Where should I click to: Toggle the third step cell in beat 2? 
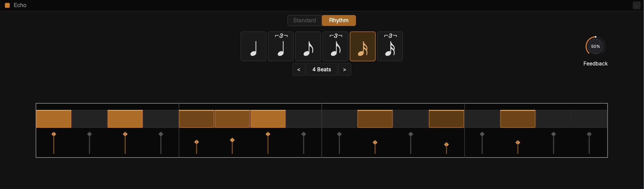268,119
